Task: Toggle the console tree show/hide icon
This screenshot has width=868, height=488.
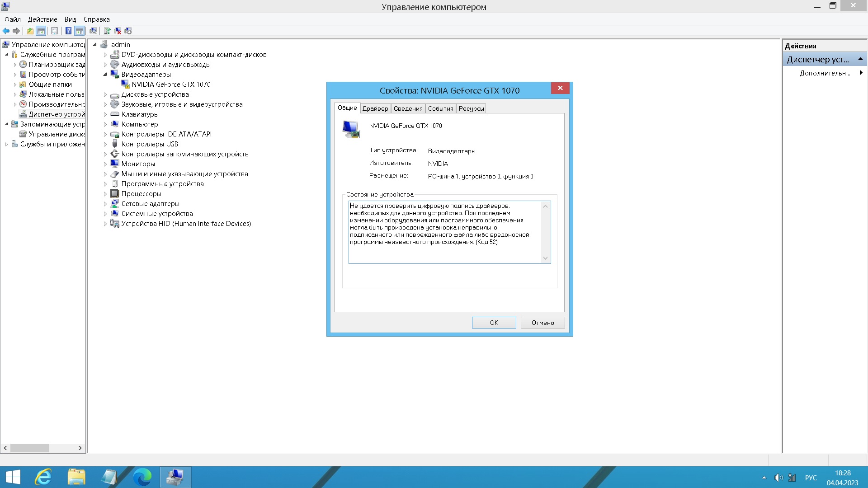Action: tap(41, 31)
